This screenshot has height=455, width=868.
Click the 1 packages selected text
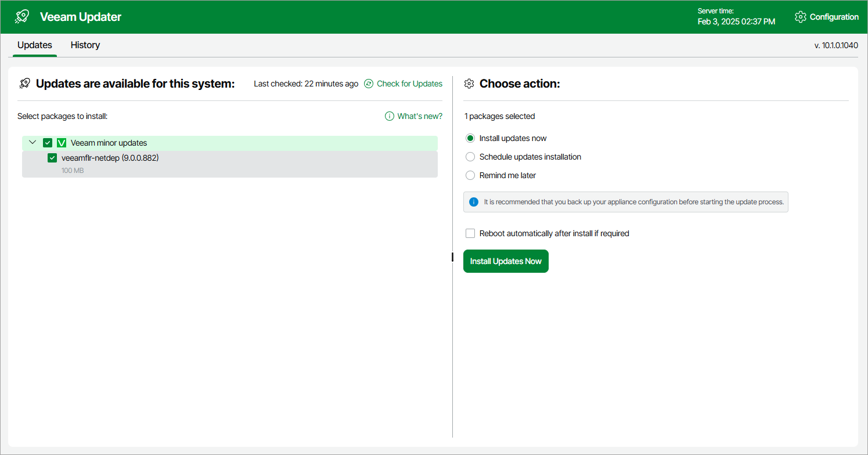[499, 116]
